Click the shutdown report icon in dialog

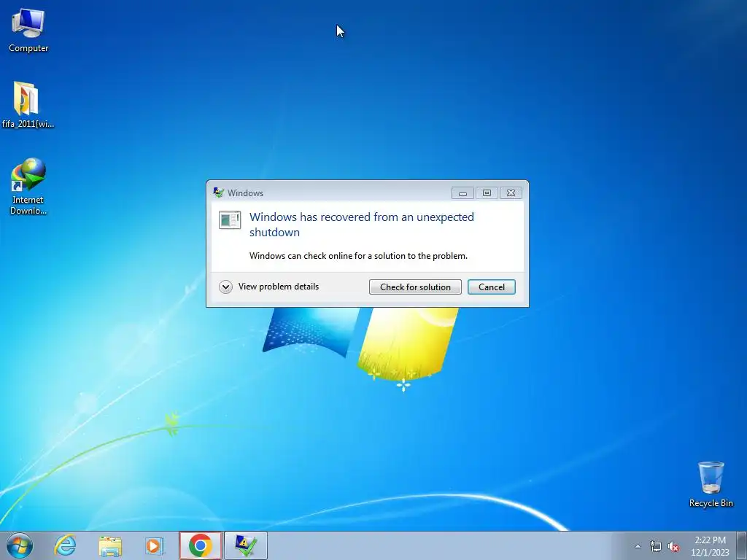tap(230, 220)
